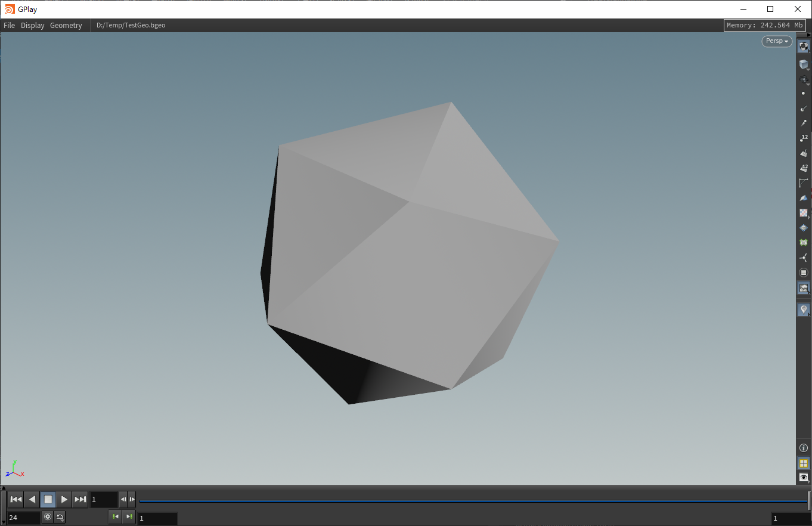Enable point numbers display in the right toolbar
Image resolution: width=812 pixels, height=526 pixels.
804,138
